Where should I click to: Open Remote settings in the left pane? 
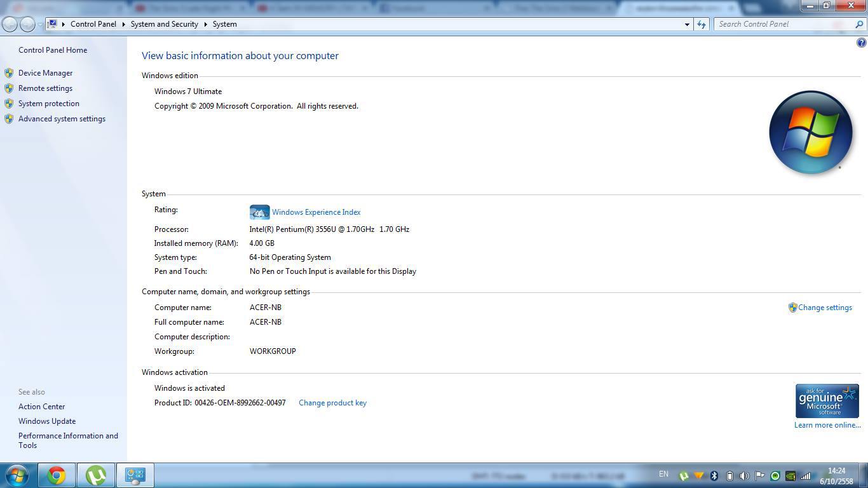click(45, 88)
